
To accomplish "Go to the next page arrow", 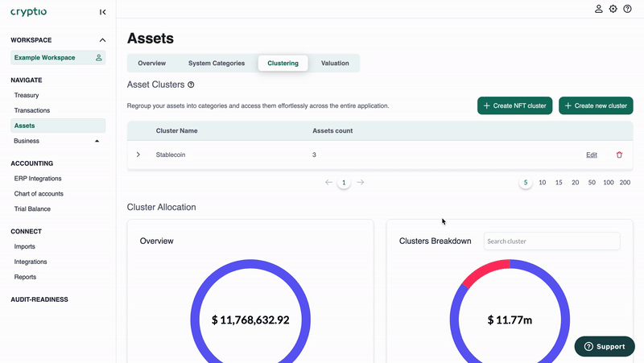I will (x=360, y=183).
